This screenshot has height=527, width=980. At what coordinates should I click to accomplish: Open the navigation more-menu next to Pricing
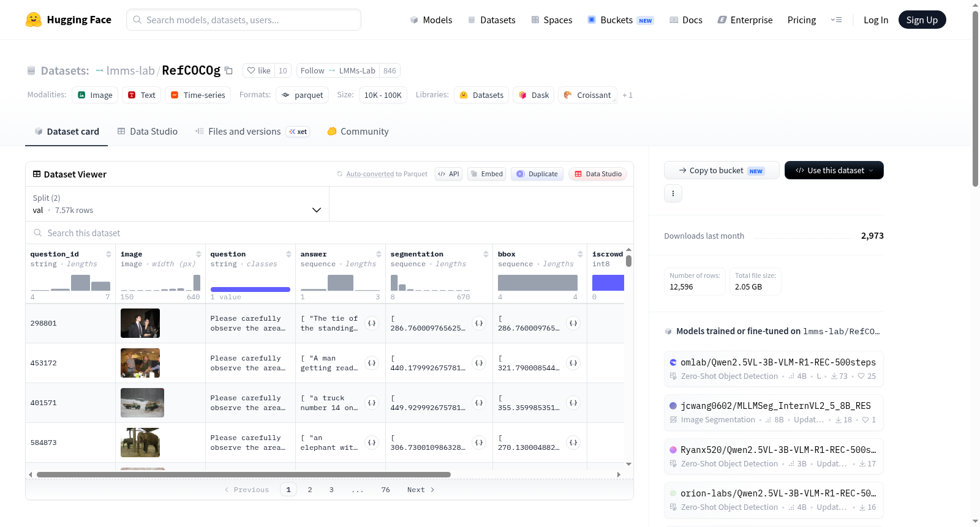(x=836, y=20)
